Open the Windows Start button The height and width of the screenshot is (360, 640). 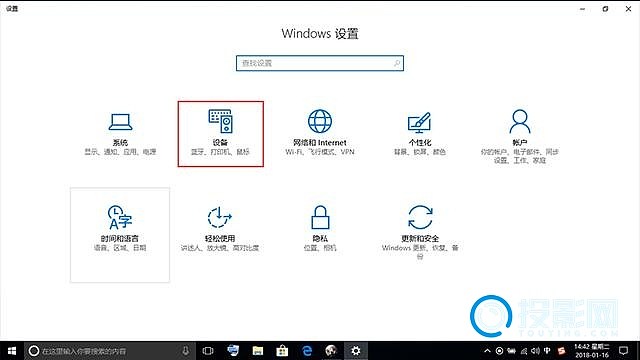[x=12, y=351]
